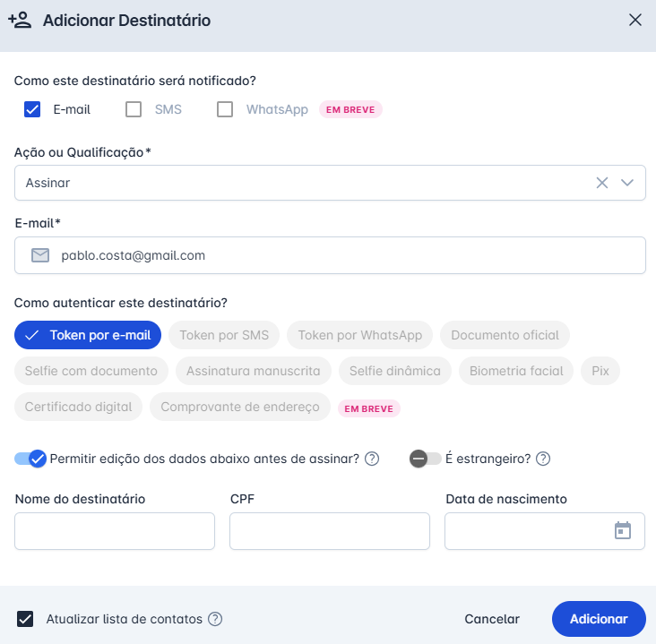
Task: Click into Nome do destinatário field
Action: 115,531
